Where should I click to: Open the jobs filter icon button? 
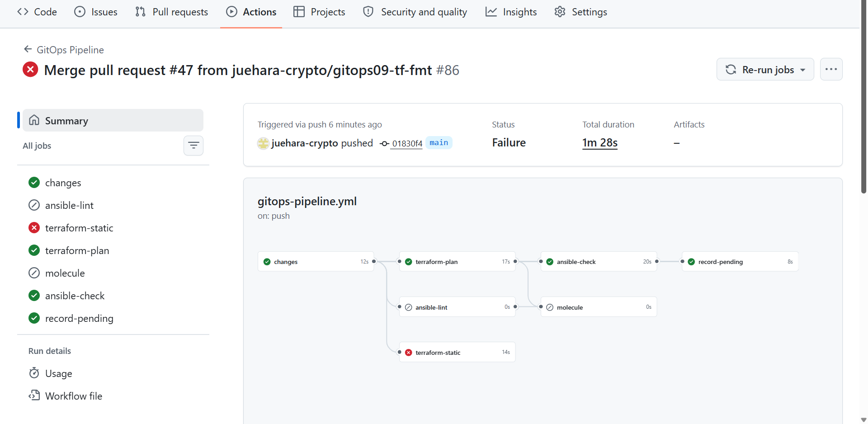[x=193, y=146]
